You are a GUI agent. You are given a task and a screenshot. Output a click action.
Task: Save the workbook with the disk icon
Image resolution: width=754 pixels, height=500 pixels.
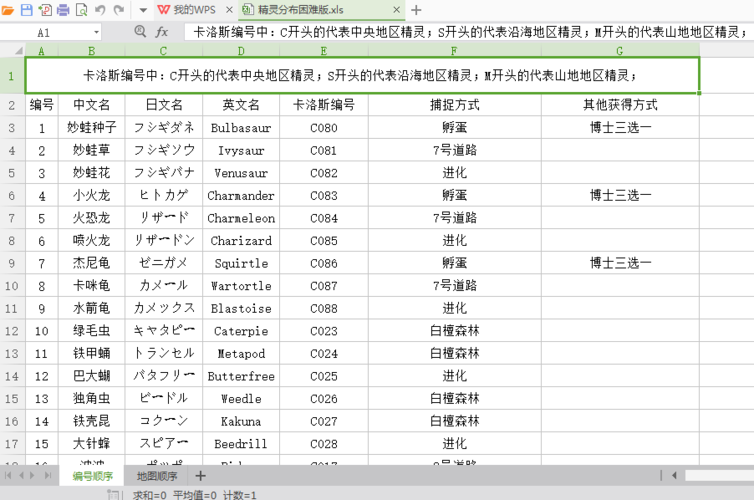[x=26, y=10]
